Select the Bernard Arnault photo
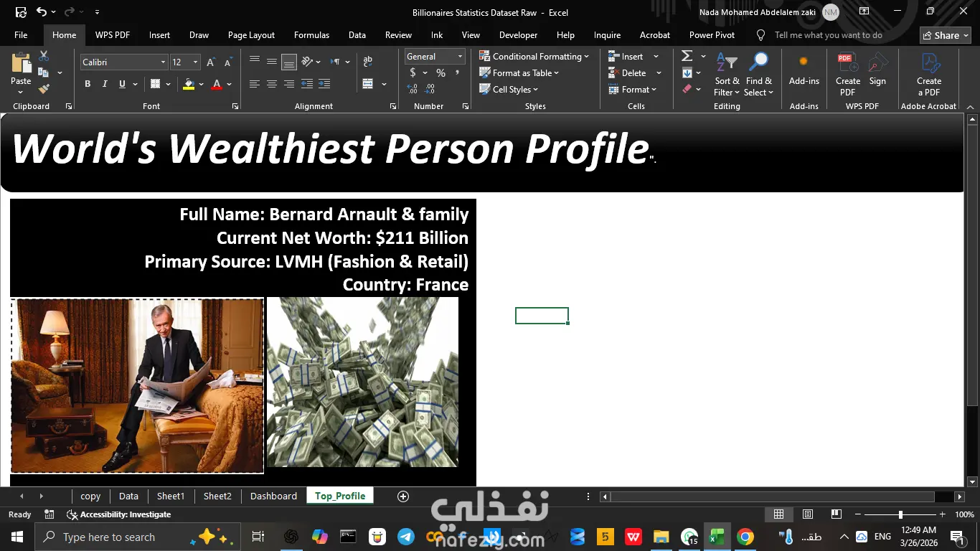Viewport: 980px width, 551px height. 137,386
